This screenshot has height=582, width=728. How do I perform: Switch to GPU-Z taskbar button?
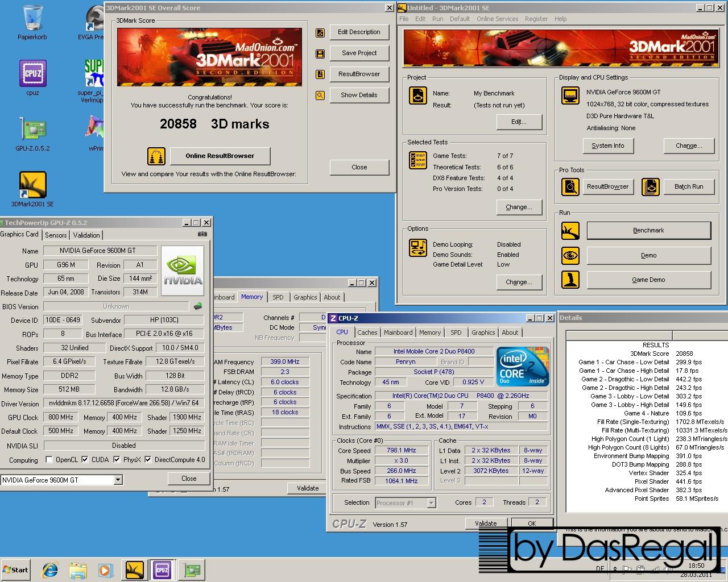pos(191,569)
